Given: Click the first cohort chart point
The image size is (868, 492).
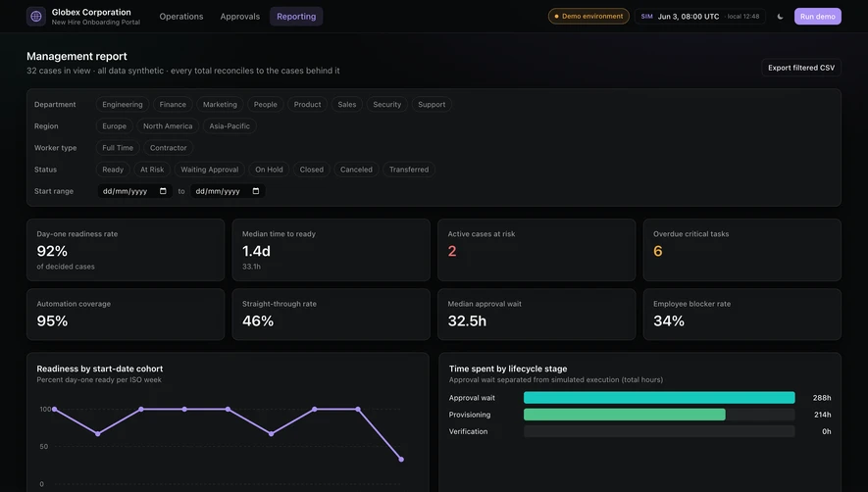Looking at the screenshot, I should click(x=54, y=409).
